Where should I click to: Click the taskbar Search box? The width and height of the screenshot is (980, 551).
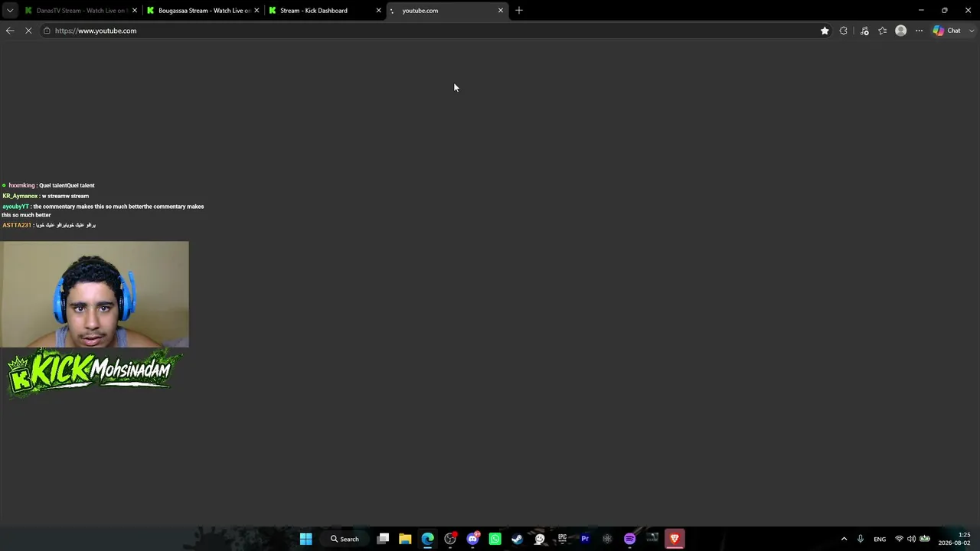point(345,539)
